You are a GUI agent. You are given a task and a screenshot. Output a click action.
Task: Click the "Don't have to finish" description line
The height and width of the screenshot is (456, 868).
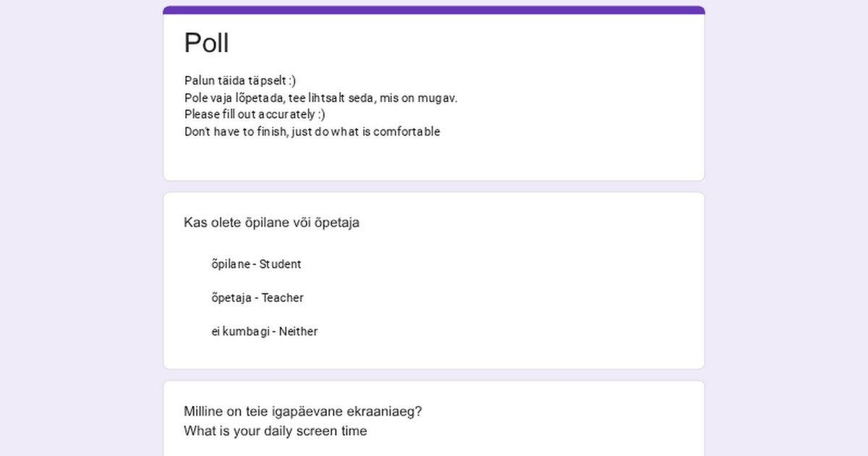(312, 132)
